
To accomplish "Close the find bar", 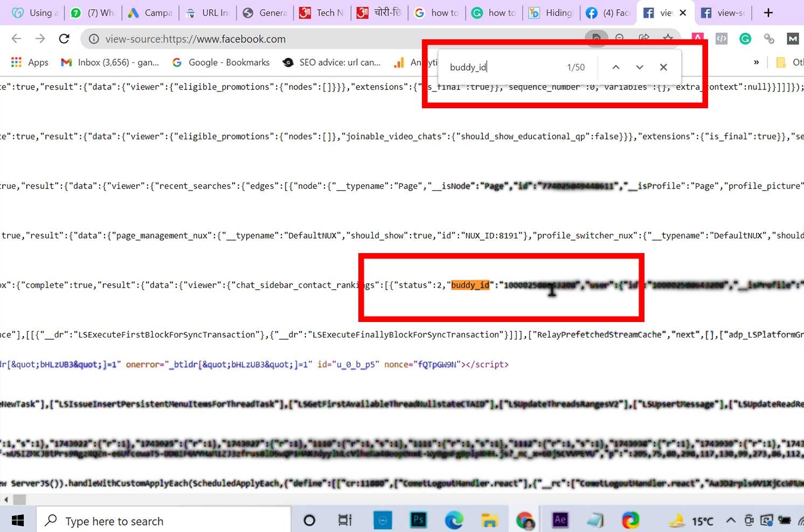I will (x=663, y=67).
